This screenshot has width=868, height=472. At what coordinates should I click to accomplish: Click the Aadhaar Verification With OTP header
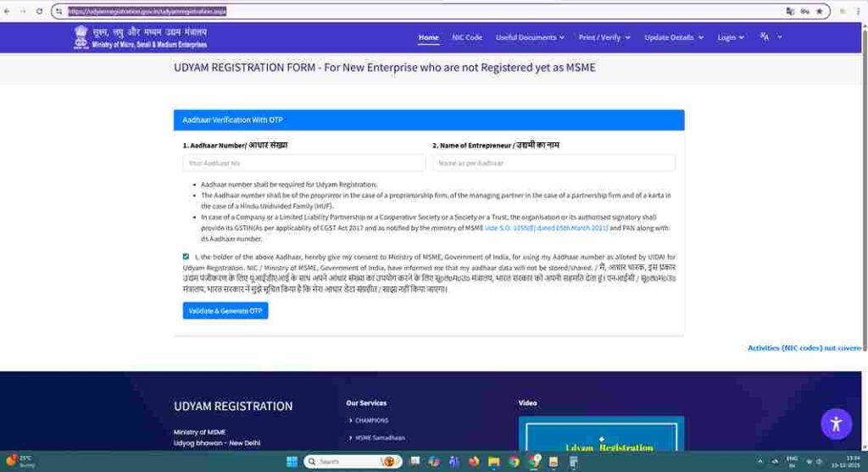click(429, 120)
